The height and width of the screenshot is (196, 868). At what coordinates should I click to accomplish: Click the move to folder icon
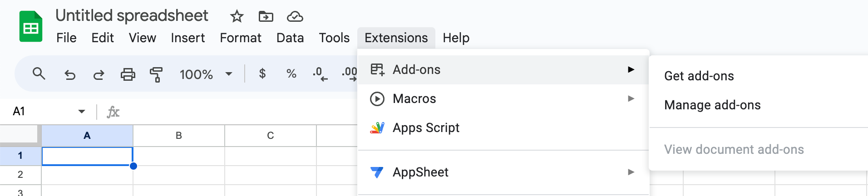coord(266,17)
